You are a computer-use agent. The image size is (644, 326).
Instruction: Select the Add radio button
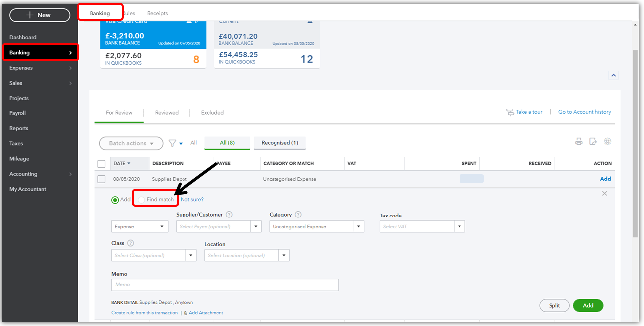click(x=115, y=200)
